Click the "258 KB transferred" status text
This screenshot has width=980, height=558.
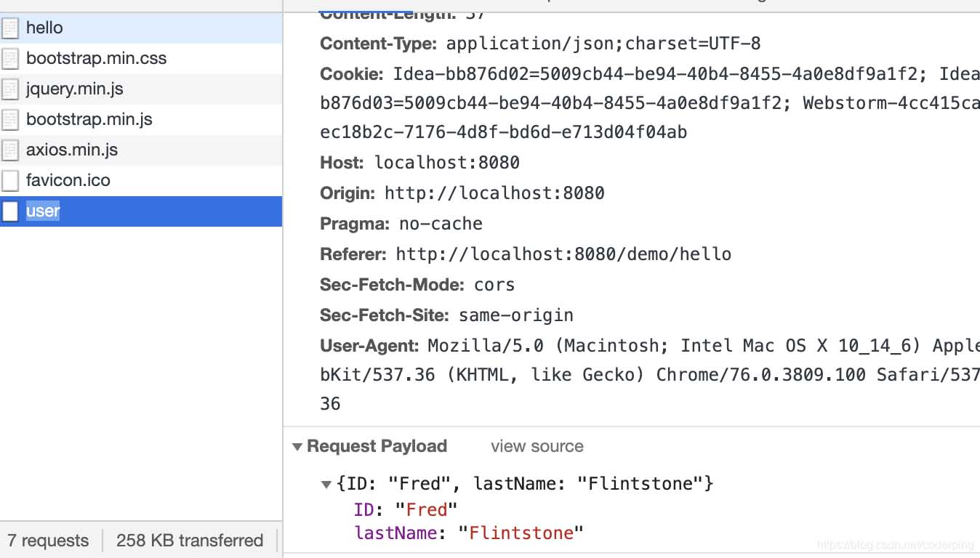click(x=189, y=541)
